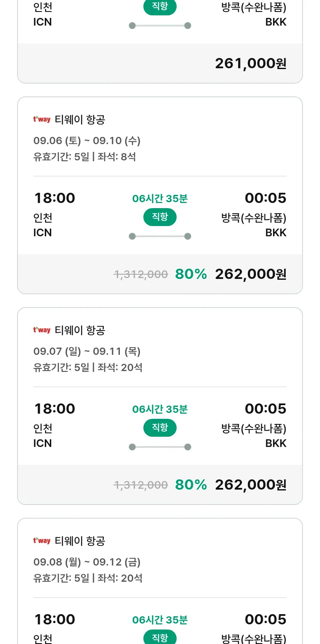The width and height of the screenshot is (320, 644).
Task: Click 80% discount on 09.06 flight
Action: (x=191, y=274)
